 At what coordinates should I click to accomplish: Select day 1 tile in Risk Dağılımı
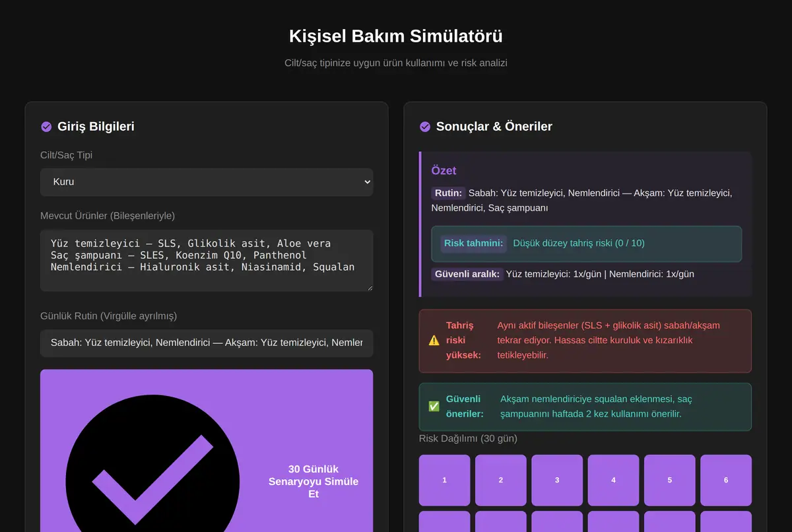(x=445, y=480)
